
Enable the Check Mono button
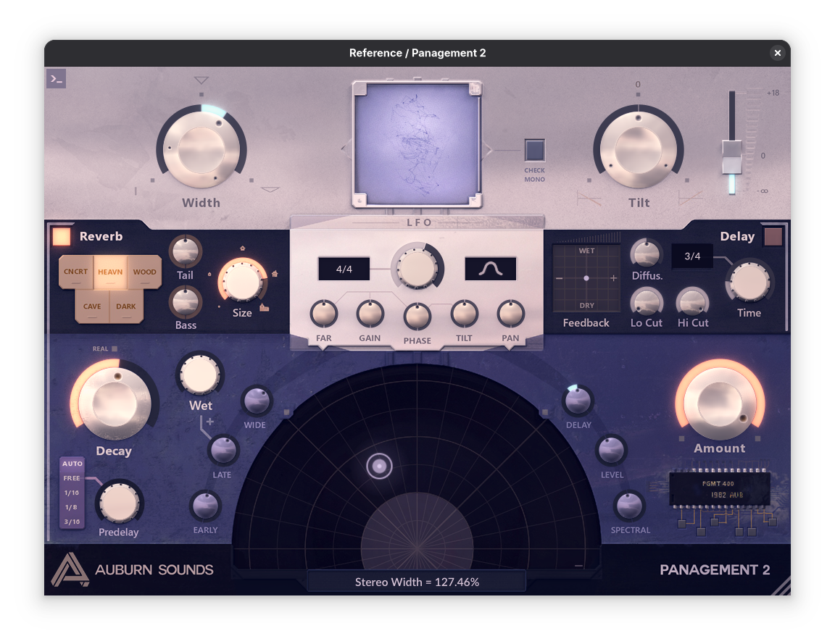(535, 150)
